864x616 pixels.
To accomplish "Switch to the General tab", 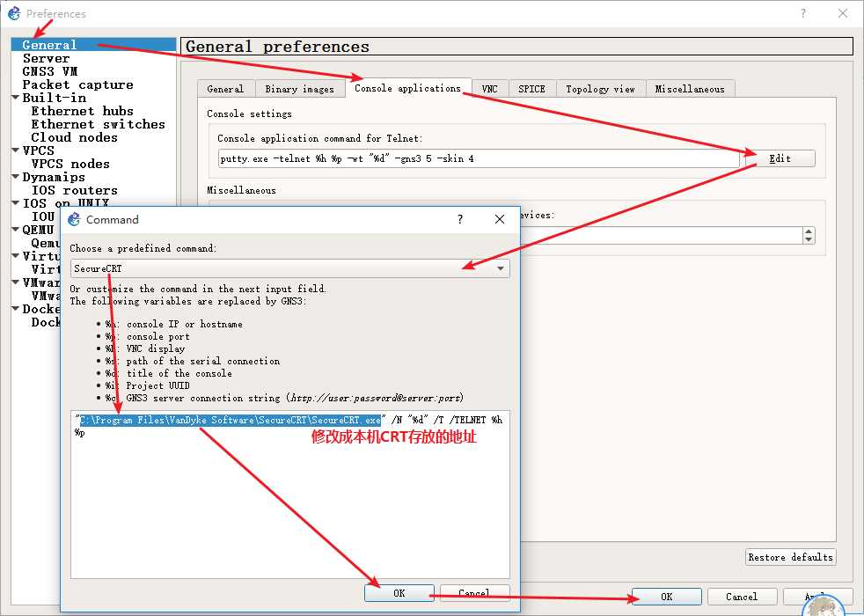I will 225,89.
